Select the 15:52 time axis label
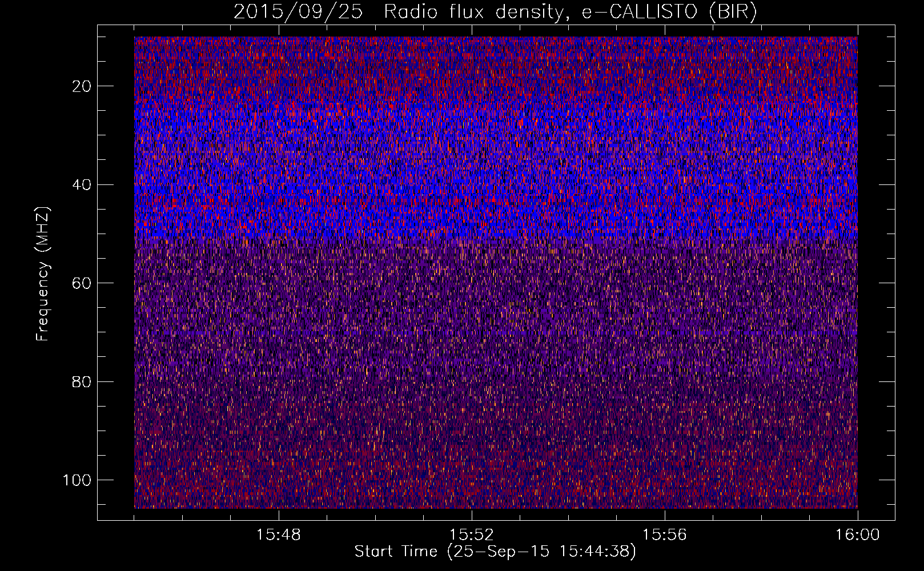924x571 pixels. [x=471, y=535]
